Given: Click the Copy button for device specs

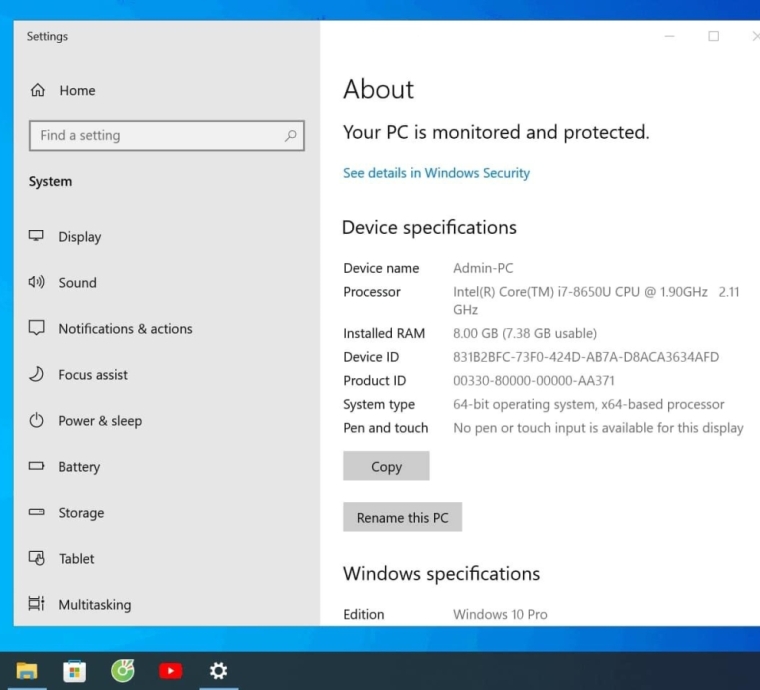Looking at the screenshot, I should click(x=386, y=466).
